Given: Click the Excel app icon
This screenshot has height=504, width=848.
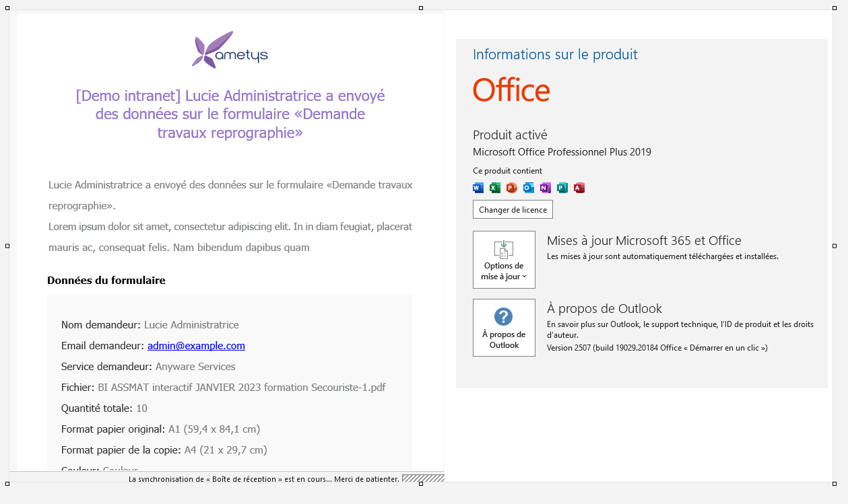Looking at the screenshot, I should pyautogui.click(x=495, y=188).
